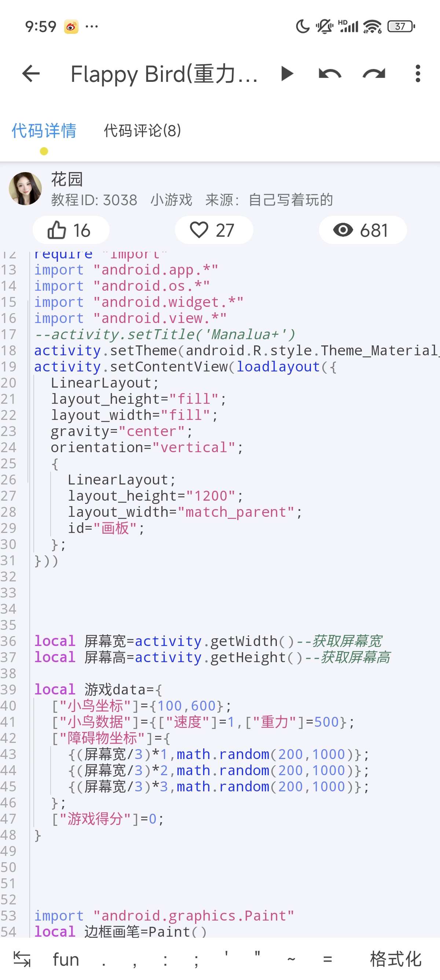Tap 教程ID: 3038 text
Screen dimensions: 440x980
(x=94, y=200)
